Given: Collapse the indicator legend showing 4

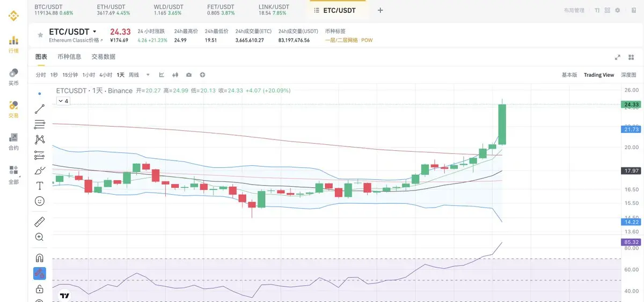Looking at the screenshot, I should pos(63,101).
